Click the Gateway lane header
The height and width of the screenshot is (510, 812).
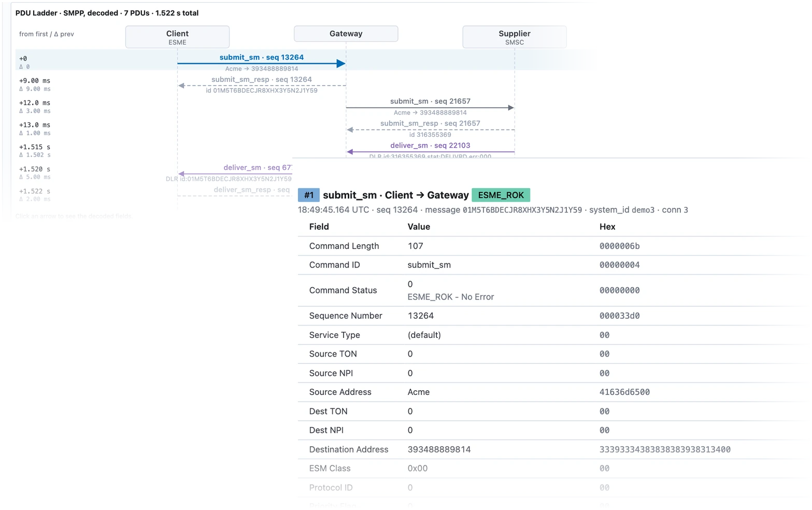[x=346, y=34]
